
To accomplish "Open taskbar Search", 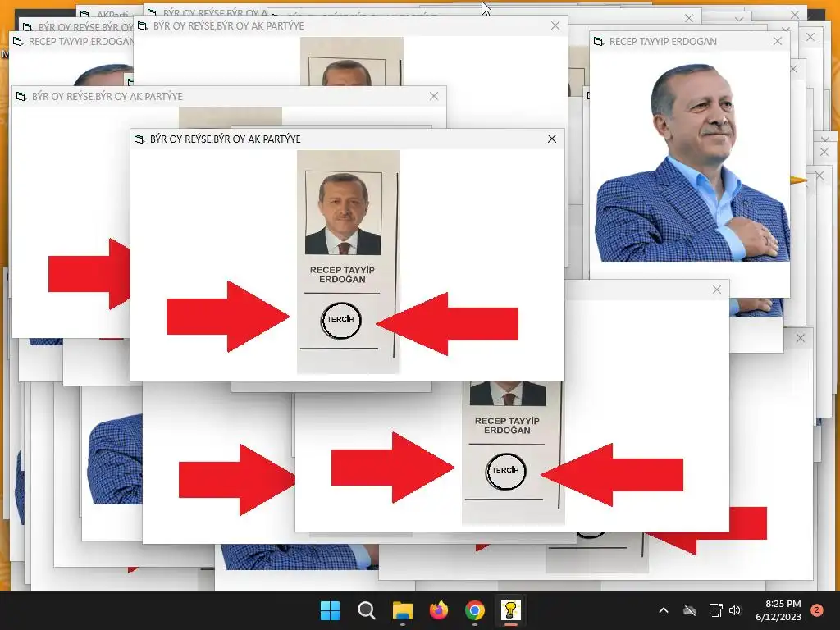I will [x=367, y=610].
